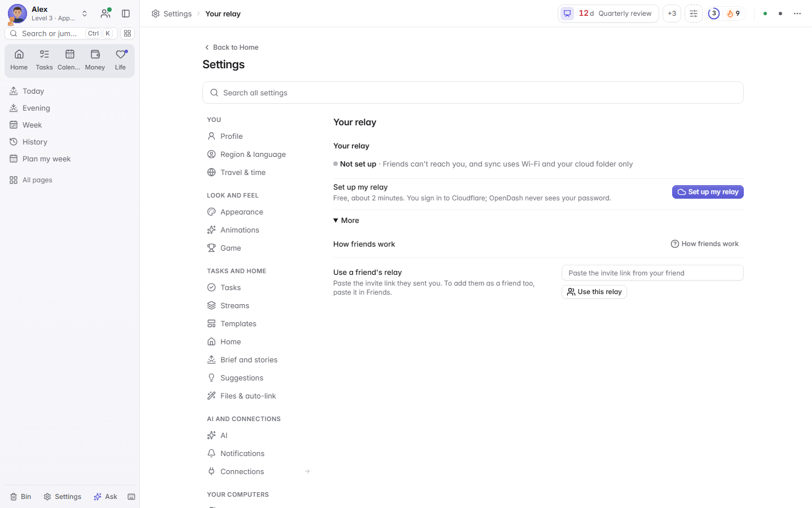
Task: Open How friends work help link
Action: coord(705,244)
